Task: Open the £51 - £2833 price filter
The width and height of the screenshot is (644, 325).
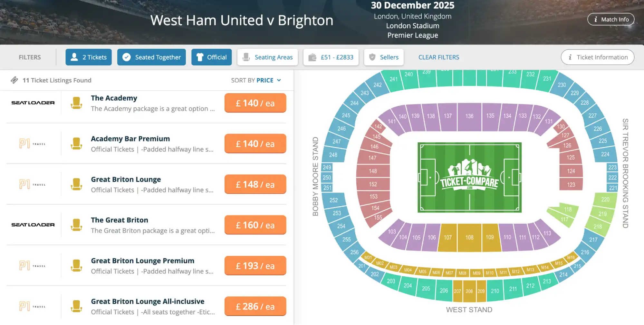Action: (x=331, y=57)
